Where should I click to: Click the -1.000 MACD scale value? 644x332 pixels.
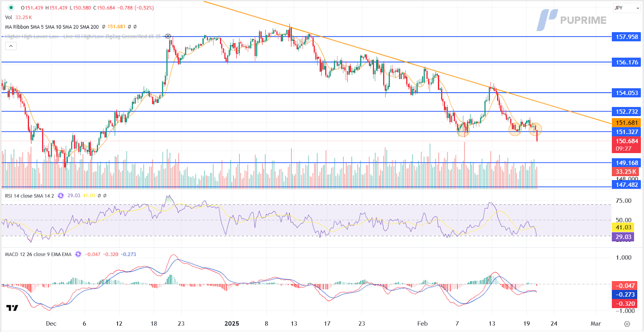pyautogui.click(x=625, y=311)
